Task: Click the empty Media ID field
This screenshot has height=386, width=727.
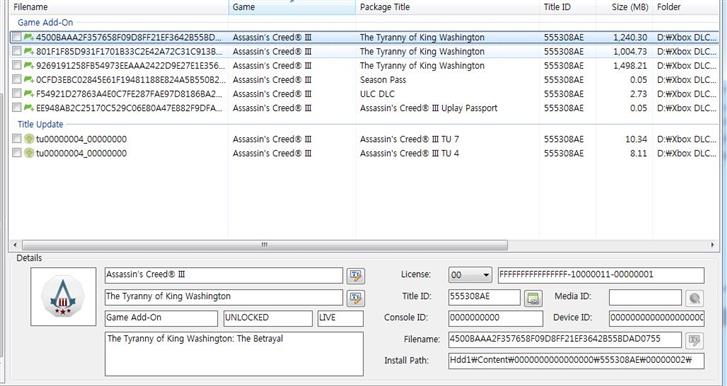Action: pyautogui.click(x=645, y=297)
